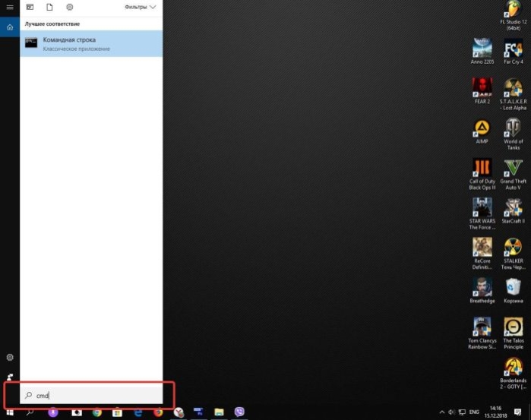Switch the ENG input language
Screen dimensions: 531x420
tap(474, 412)
